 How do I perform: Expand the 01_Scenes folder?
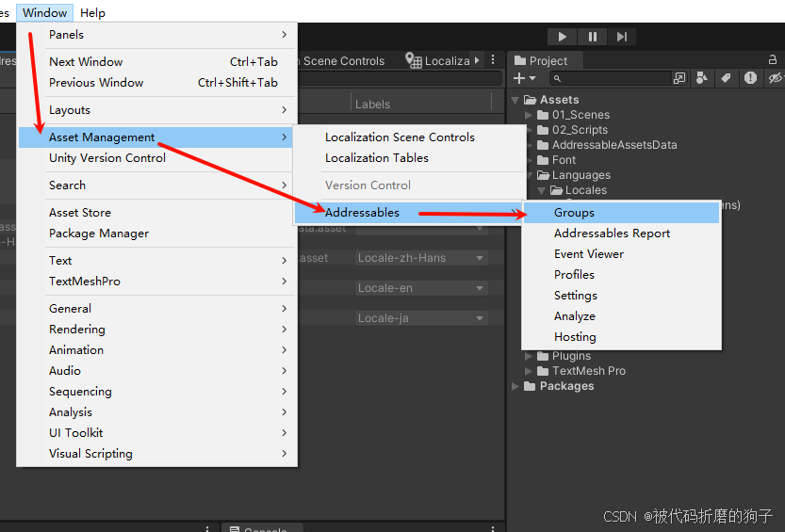(x=529, y=115)
